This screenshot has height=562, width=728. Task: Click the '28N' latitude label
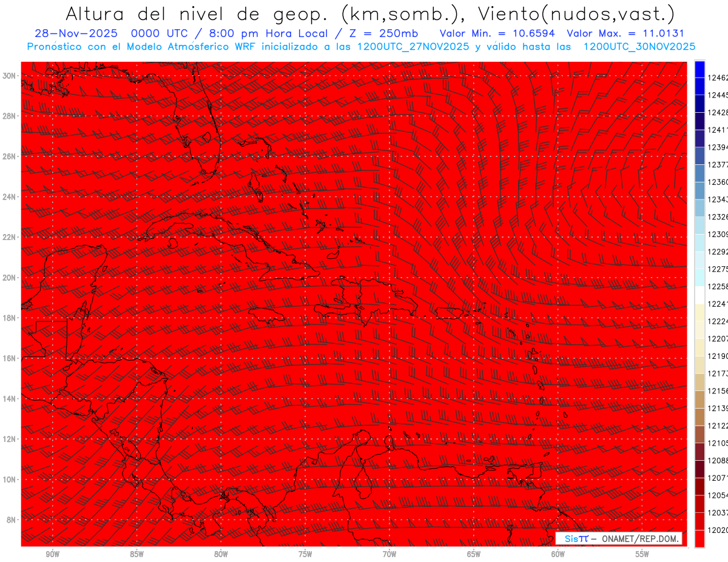pyautogui.click(x=10, y=116)
